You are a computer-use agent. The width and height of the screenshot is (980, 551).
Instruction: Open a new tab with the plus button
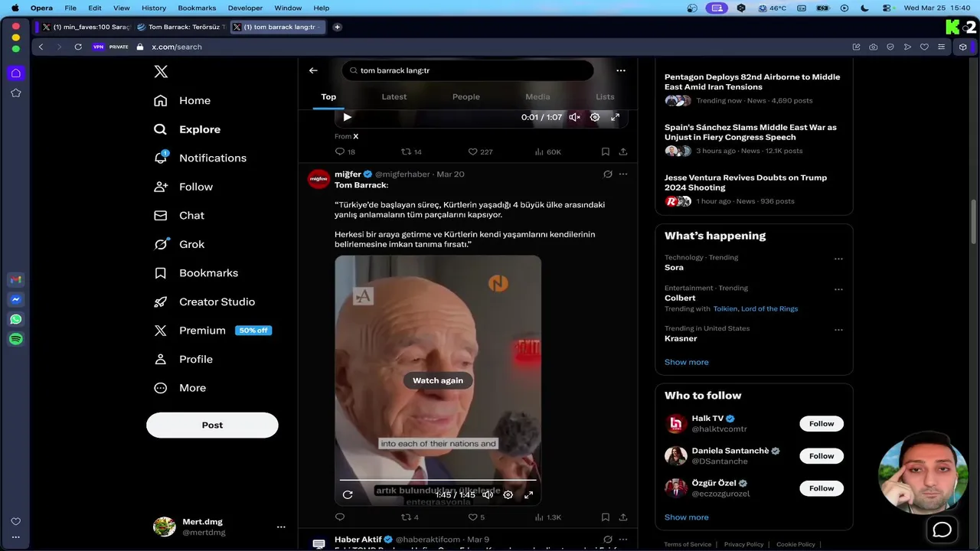[337, 27]
